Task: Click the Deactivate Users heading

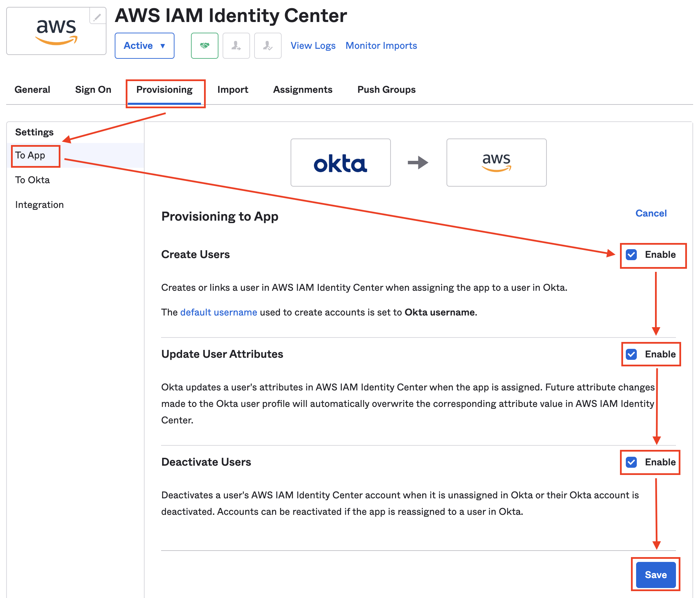Action: coord(206,462)
